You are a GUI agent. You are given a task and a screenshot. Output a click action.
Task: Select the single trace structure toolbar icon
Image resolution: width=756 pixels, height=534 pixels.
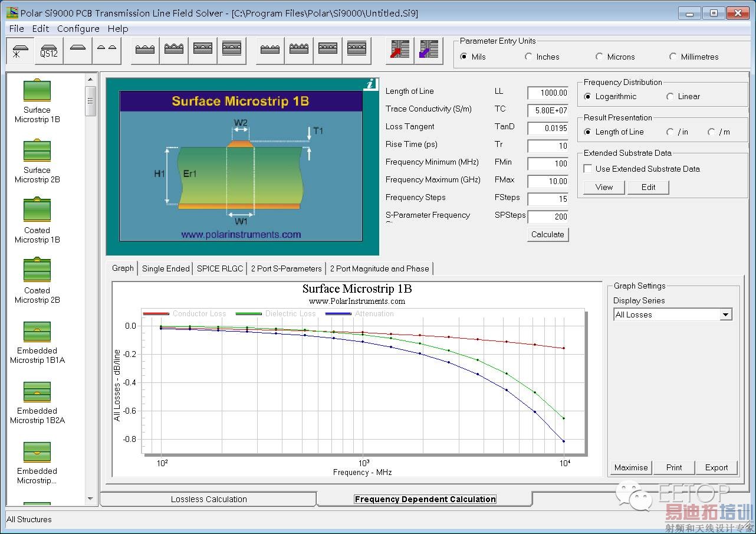click(x=78, y=50)
